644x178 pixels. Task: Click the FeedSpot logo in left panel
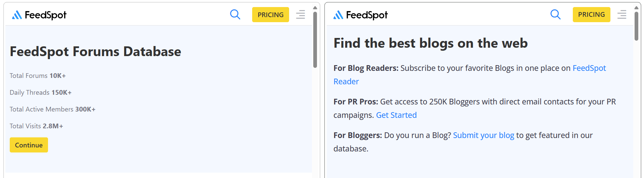[x=39, y=15]
